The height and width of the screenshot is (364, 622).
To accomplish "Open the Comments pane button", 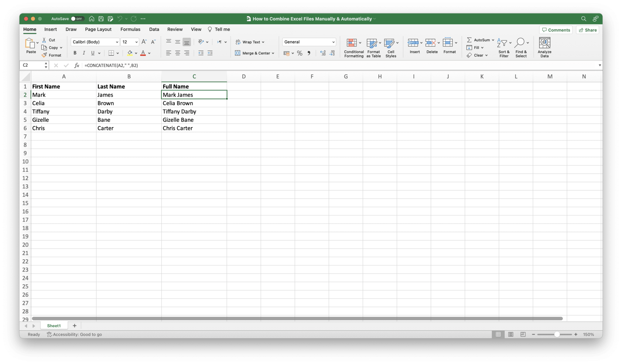I will (556, 30).
